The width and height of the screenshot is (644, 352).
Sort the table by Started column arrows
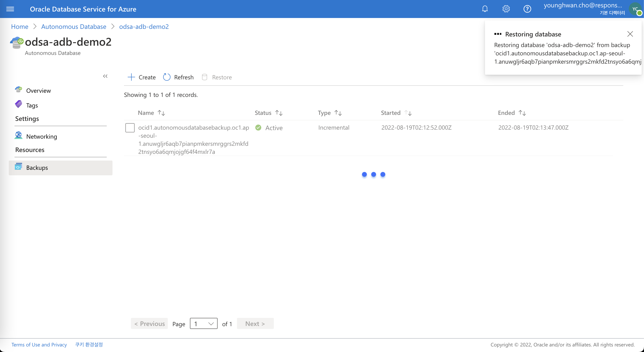[x=408, y=113]
